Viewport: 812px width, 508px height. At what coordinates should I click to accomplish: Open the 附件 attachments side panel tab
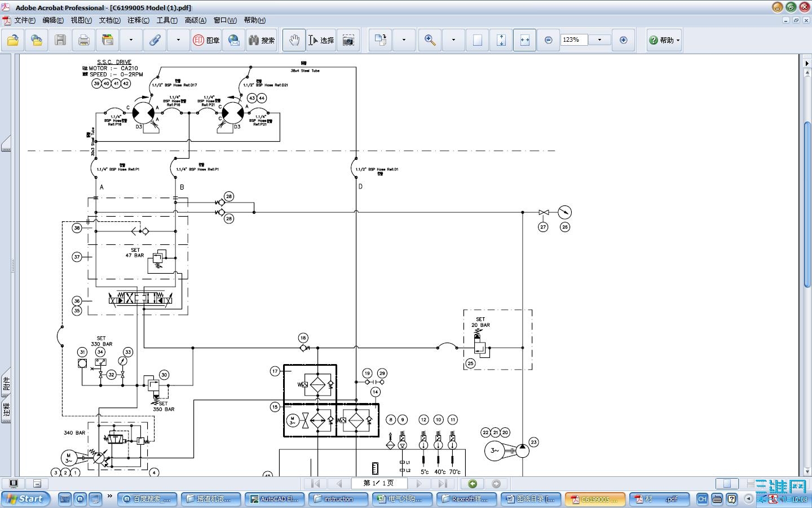coord(6,385)
